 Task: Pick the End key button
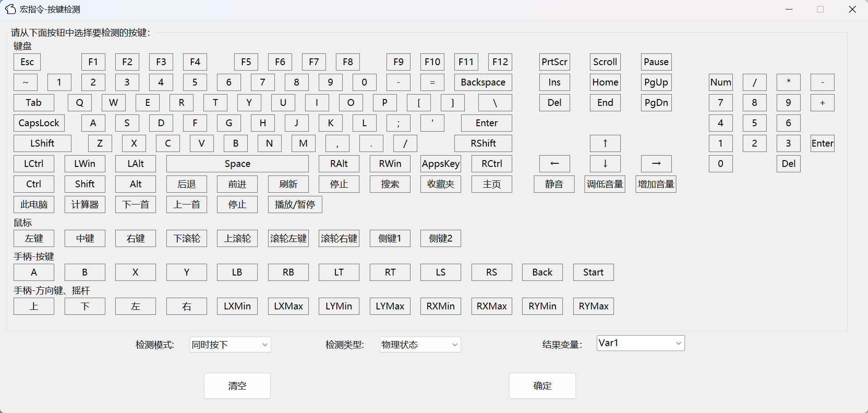coord(605,103)
